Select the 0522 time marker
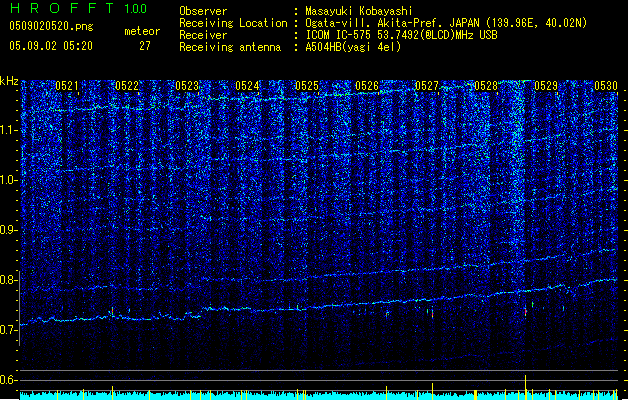The width and height of the screenshot is (629, 400). (x=128, y=87)
